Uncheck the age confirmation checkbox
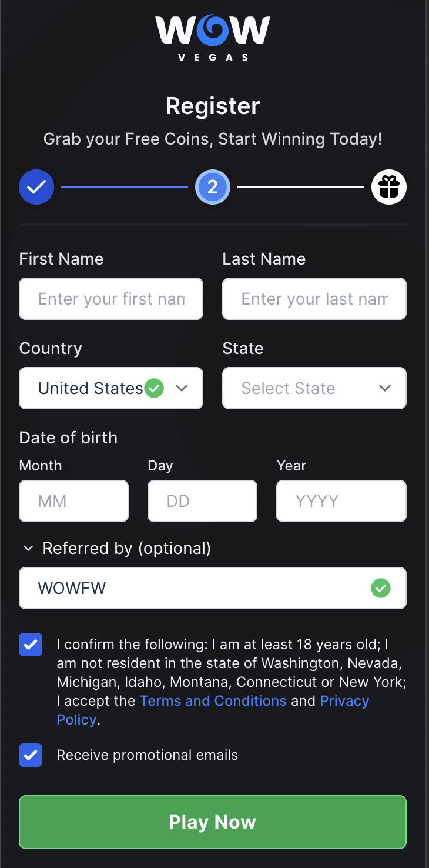This screenshot has height=868, width=429. point(31,645)
